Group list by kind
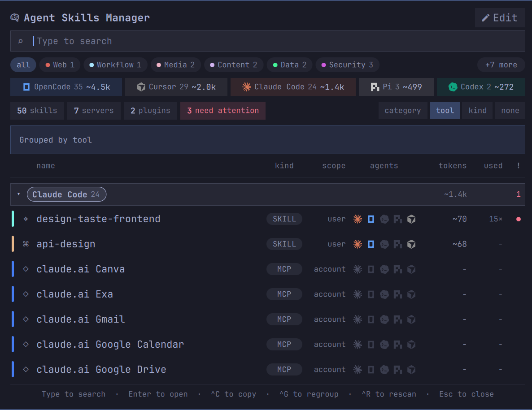The width and height of the screenshot is (532, 410). 477,111
